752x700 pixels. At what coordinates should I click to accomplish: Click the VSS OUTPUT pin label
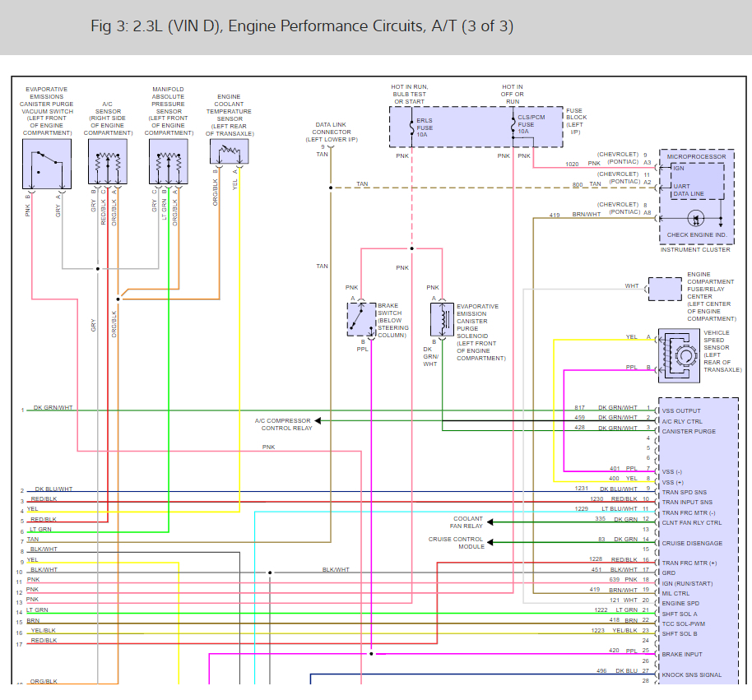(x=681, y=411)
